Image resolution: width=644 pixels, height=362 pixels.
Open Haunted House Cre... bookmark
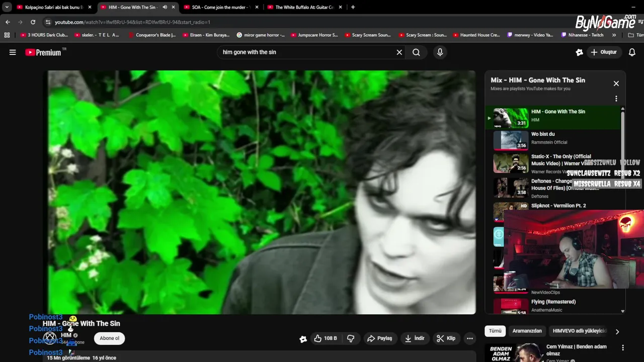click(476, 35)
